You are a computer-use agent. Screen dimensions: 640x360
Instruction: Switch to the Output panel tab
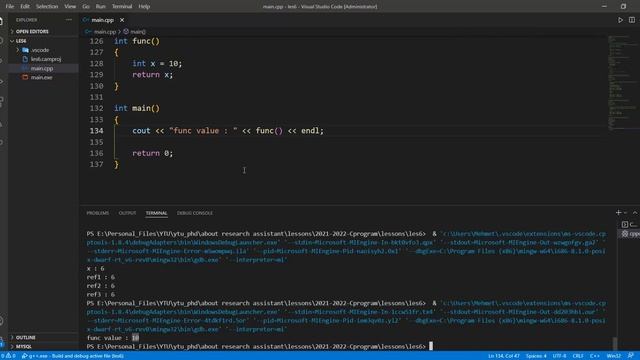pyautogui.click(x=127, y=213)
